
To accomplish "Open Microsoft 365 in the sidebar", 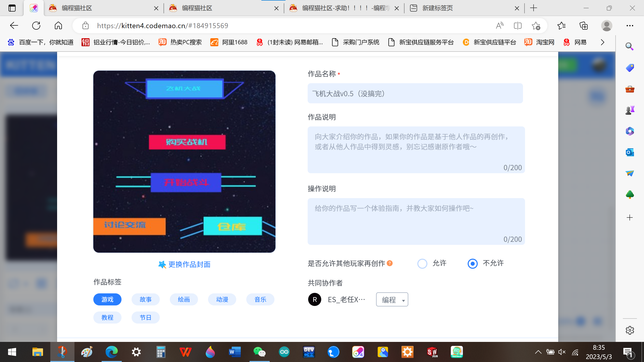I will coord(630,131).
